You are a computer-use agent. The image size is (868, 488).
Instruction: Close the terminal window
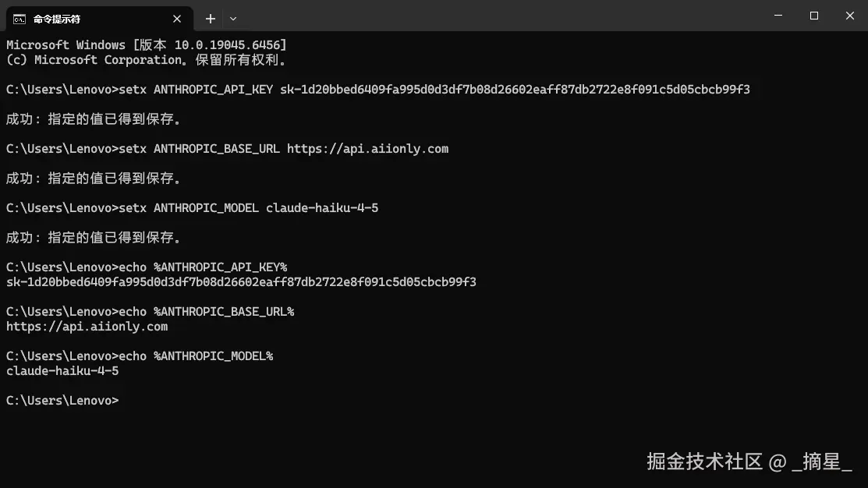click(850, 16)
